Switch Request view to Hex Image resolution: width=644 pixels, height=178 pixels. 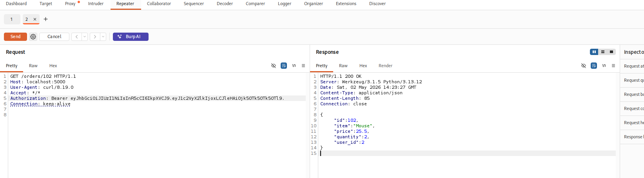(53, 66)
